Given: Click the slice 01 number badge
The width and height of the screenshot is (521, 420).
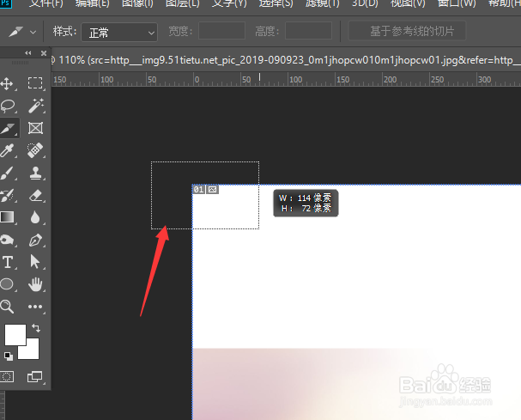Looking at the screenshot, I should (198, 190).
